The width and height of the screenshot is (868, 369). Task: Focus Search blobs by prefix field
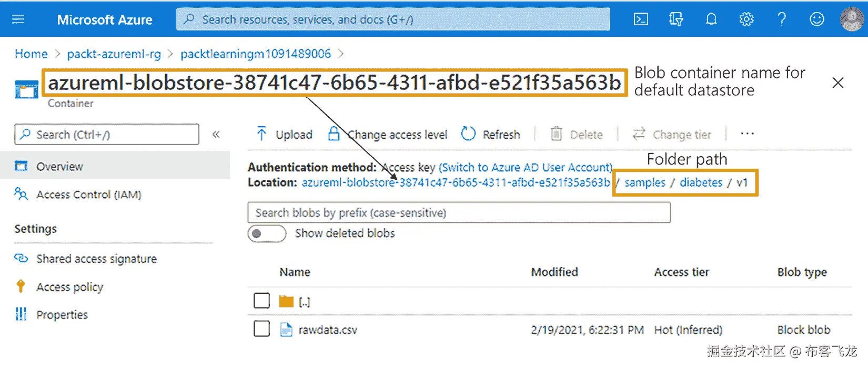[x=459, y=212]
